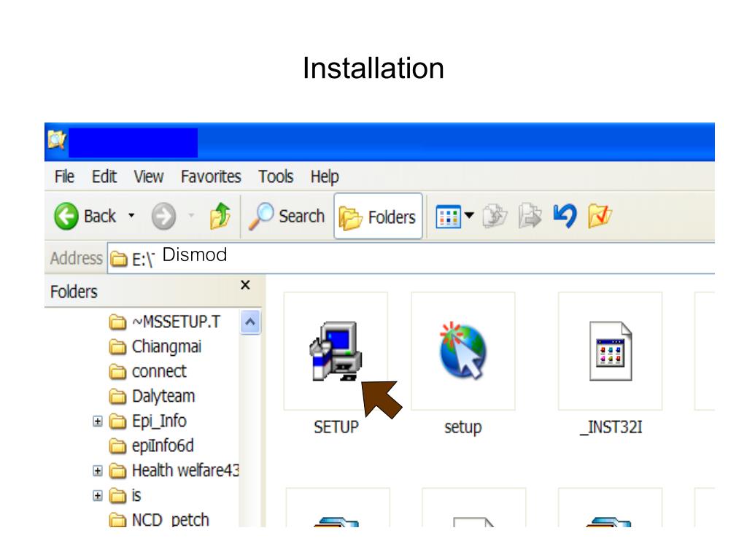The width and height of the screenshot is (747, 560).
Task: Open the Forward history dropdown arrow
Action: 191,216
